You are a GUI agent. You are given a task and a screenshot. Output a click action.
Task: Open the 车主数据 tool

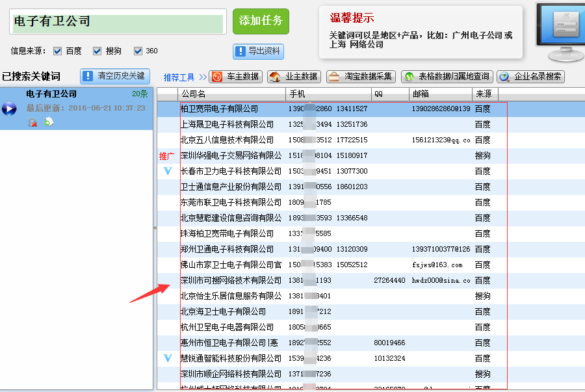pyautogui.click(x=235, y=77)
